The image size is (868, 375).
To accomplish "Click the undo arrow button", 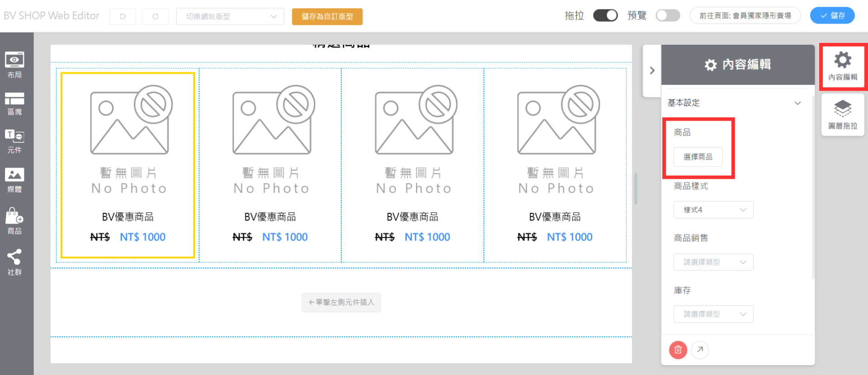I will point(123,16).
